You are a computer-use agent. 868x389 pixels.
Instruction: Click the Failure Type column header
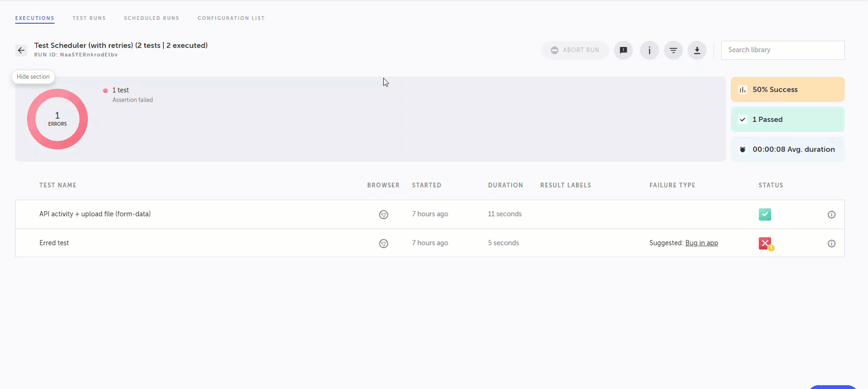tap(672, 185)
